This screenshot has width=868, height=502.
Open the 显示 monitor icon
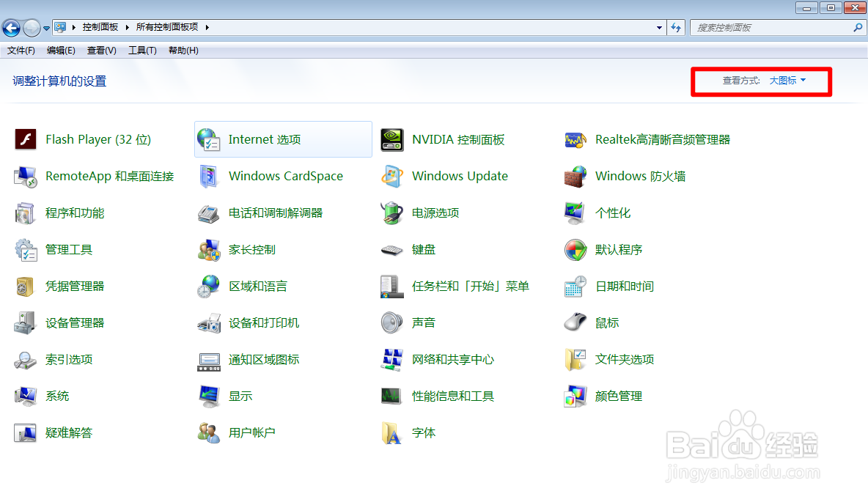pos(209,396)
